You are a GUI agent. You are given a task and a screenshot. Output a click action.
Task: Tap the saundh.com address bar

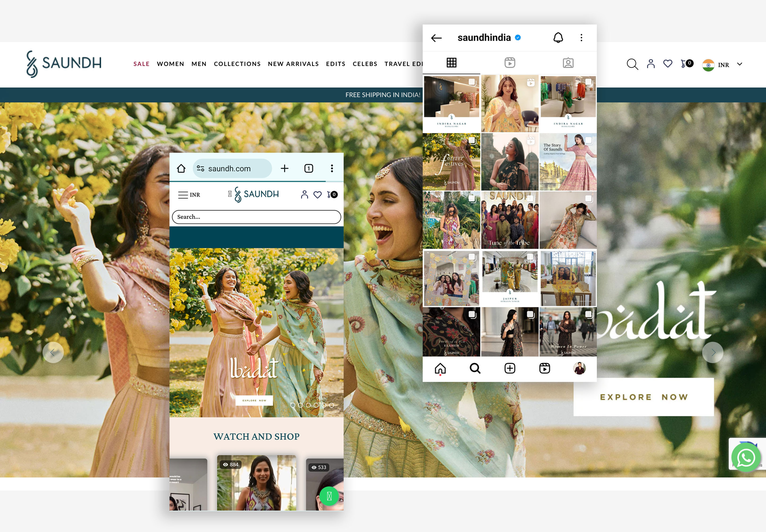tap(232, 169)
